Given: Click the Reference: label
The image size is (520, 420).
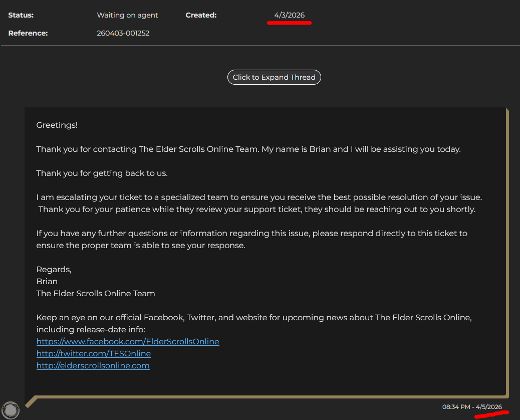Looking at the screenshot, I should [28, 33].
